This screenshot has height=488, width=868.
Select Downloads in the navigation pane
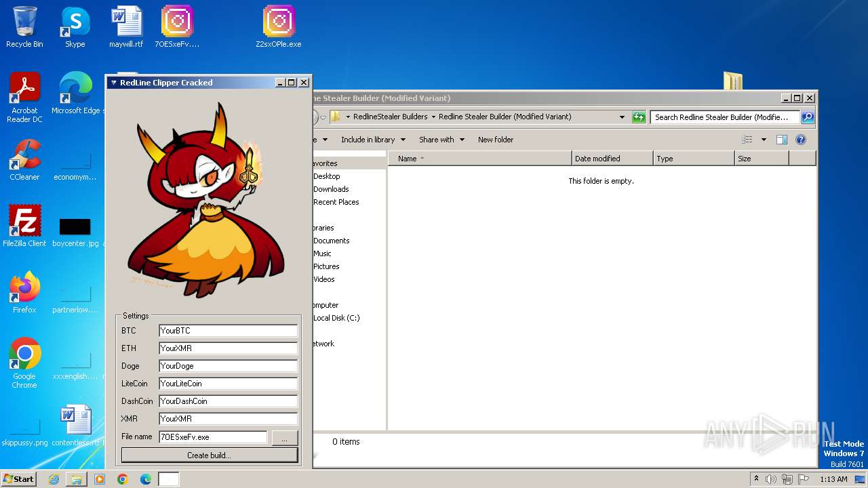[x=331, y=189]
